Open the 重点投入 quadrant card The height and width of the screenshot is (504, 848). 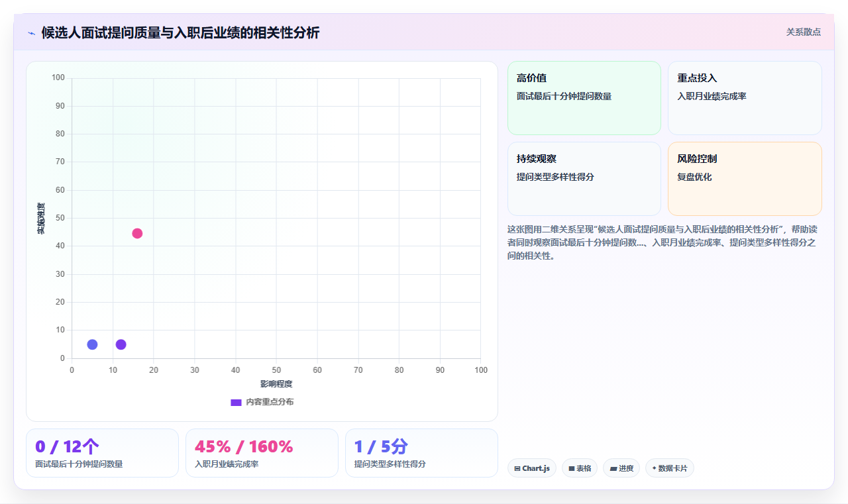[745, 98]
